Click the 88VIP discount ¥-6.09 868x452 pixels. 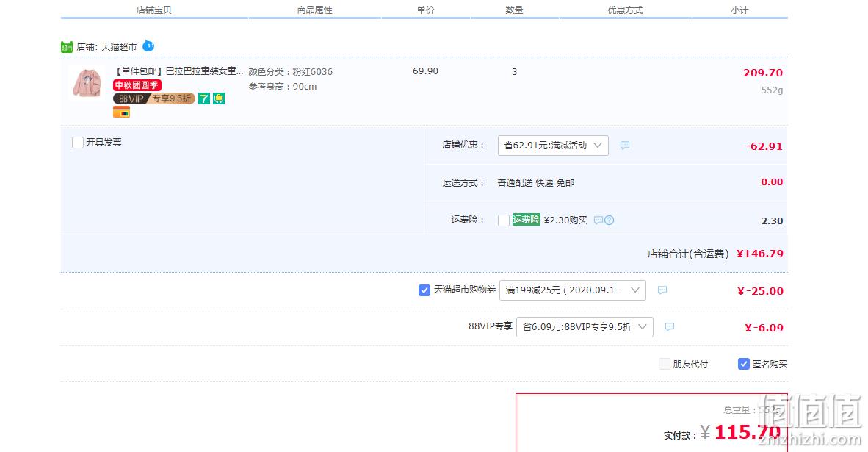click(x=764, y=327)
